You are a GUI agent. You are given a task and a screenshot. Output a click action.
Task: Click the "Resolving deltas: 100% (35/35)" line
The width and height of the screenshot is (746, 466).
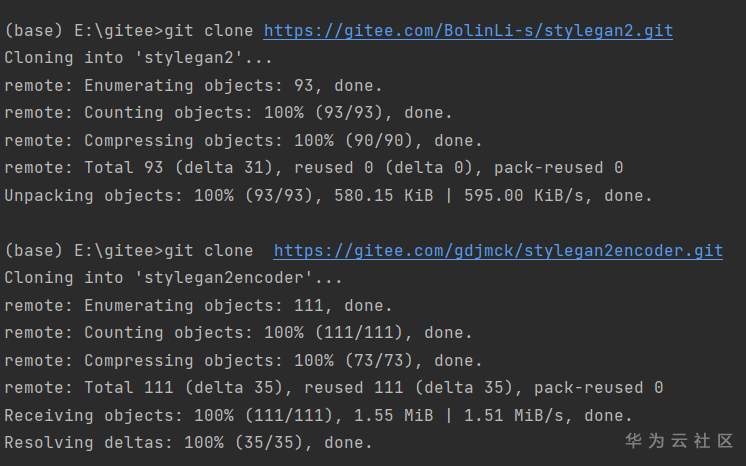pos(188,441)
